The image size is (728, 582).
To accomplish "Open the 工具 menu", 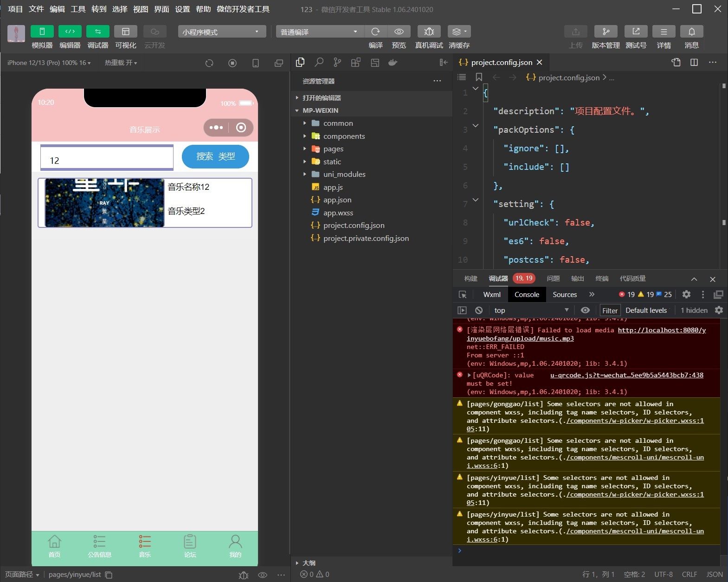I will (77, 9).
